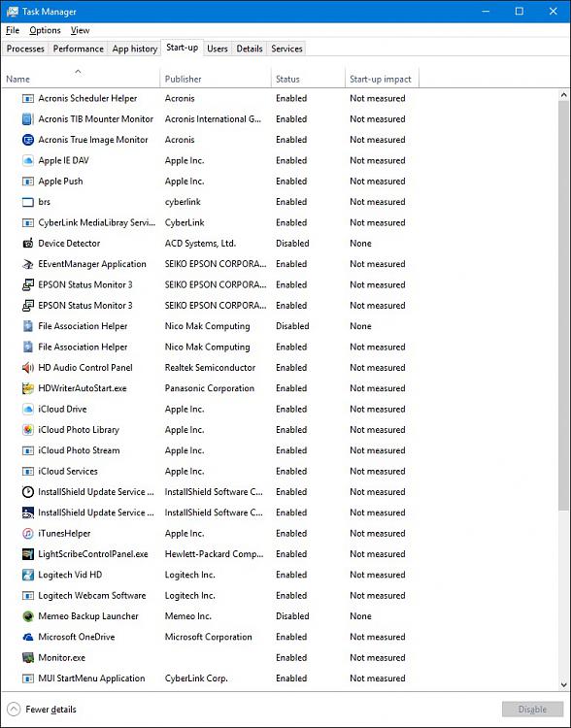The height and width of the screenshot is (728, 571).
Task: Sort by the Publisher column header
Action: 216,79
